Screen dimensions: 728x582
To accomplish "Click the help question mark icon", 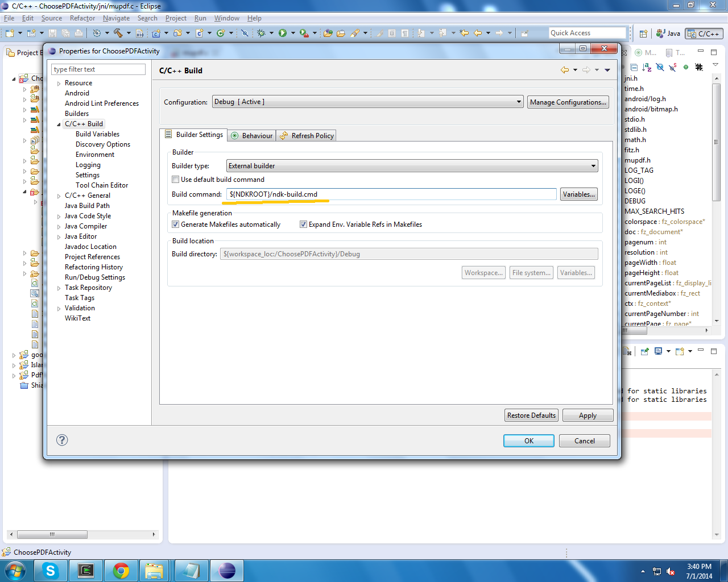I will pos(62,440).
